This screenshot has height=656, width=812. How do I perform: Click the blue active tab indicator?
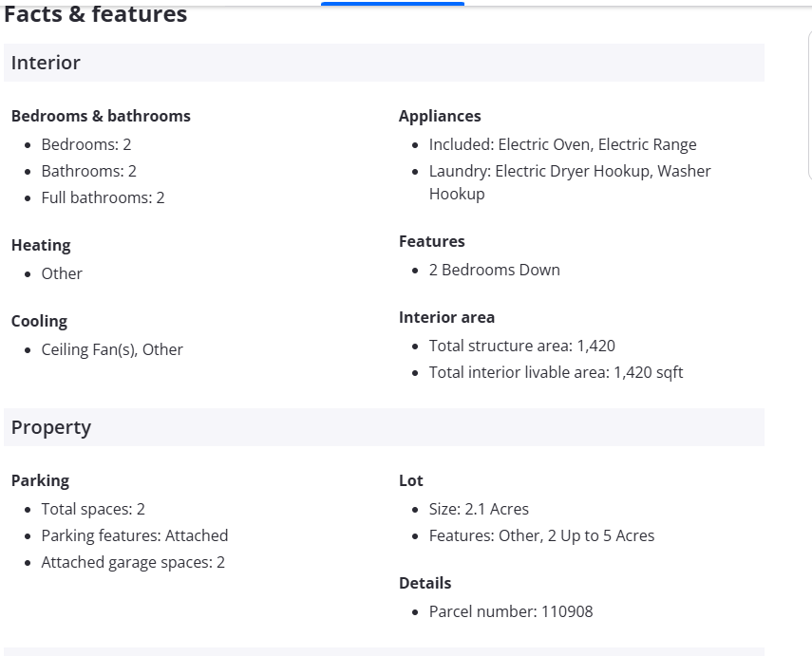click(392, 4)
